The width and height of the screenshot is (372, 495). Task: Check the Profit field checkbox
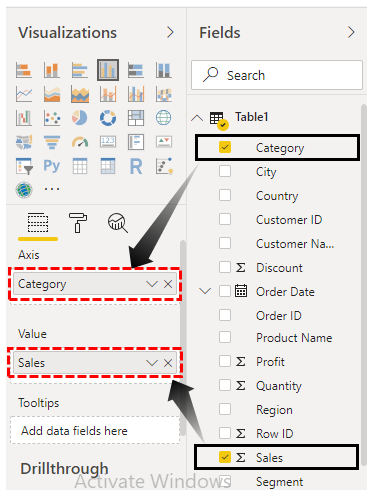click(x=225, y=361)
